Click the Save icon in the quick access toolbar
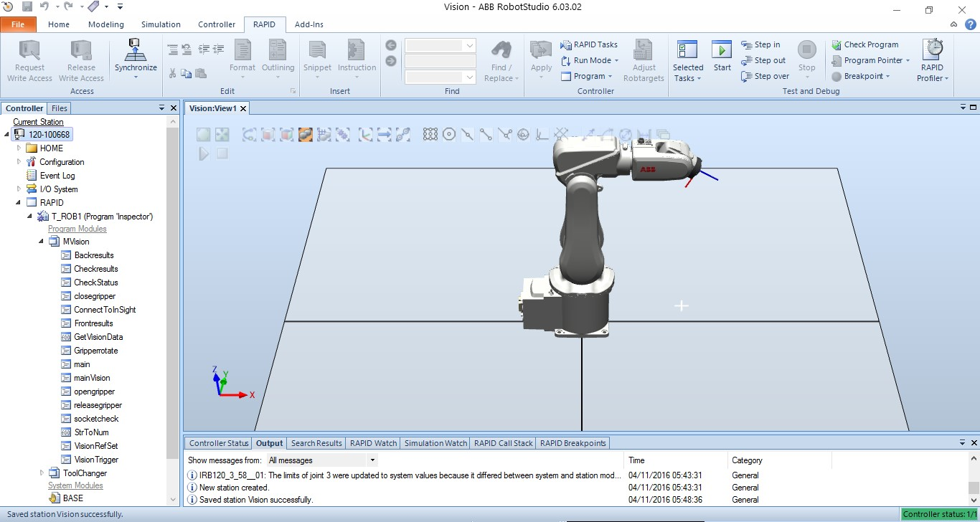980x522 pixels. pos(27,7)
